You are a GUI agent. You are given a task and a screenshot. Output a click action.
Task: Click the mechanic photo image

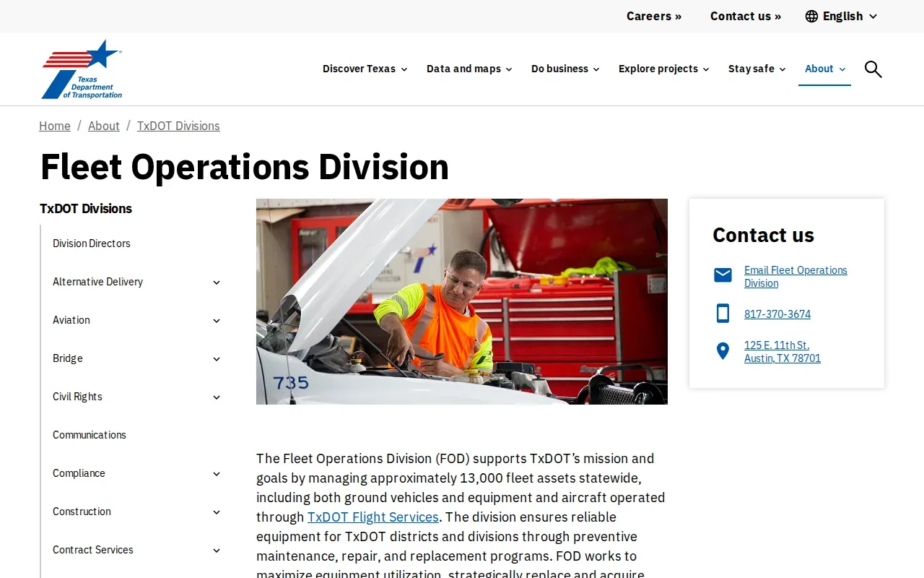tap(462, 301)
